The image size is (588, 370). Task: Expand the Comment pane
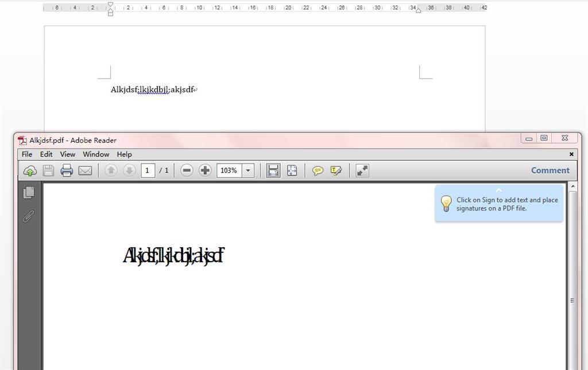[550, 170]
